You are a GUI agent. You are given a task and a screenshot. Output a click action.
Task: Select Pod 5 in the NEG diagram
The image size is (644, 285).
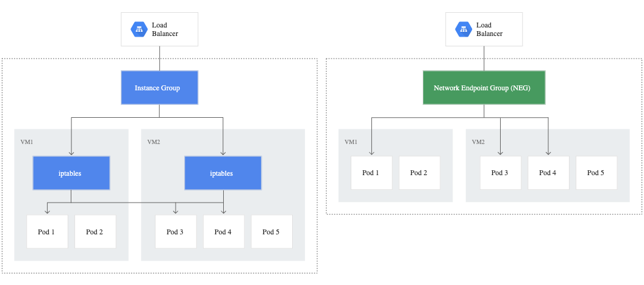596,173
